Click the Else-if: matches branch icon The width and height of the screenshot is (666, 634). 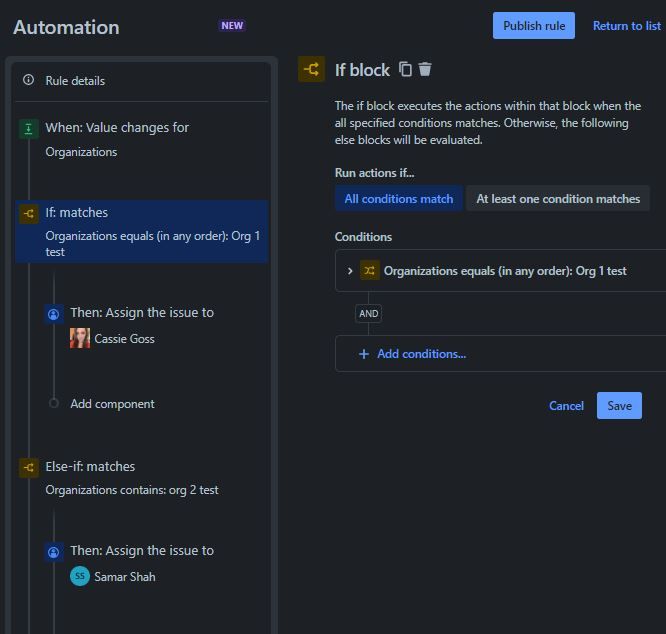tap(28, 468)
